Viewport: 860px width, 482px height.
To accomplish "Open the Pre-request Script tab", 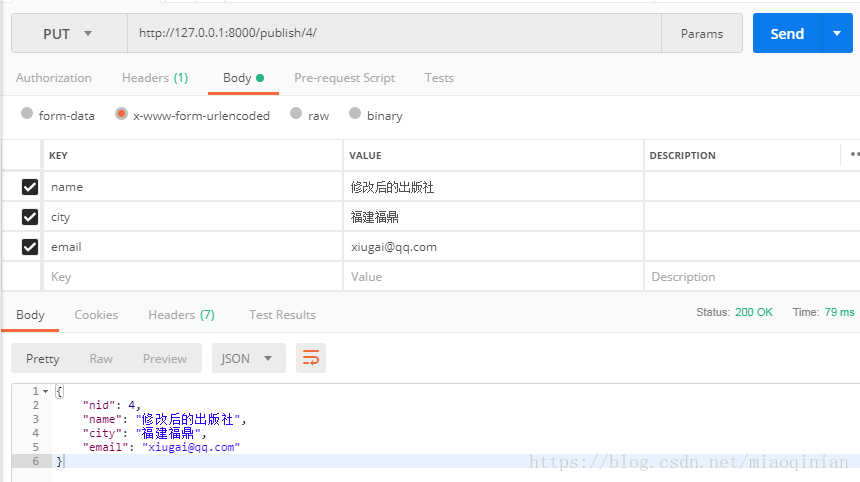I will 344,78.
